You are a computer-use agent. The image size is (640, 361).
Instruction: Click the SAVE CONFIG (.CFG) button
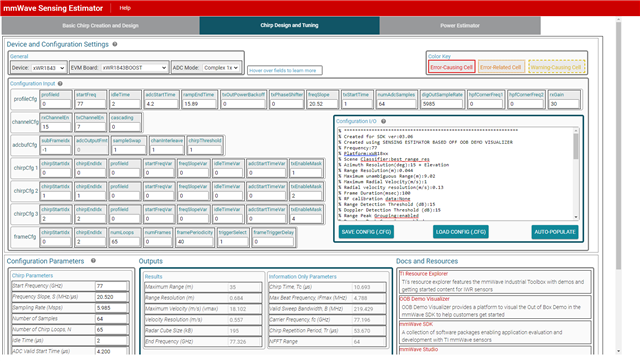(x=366, y=232)
